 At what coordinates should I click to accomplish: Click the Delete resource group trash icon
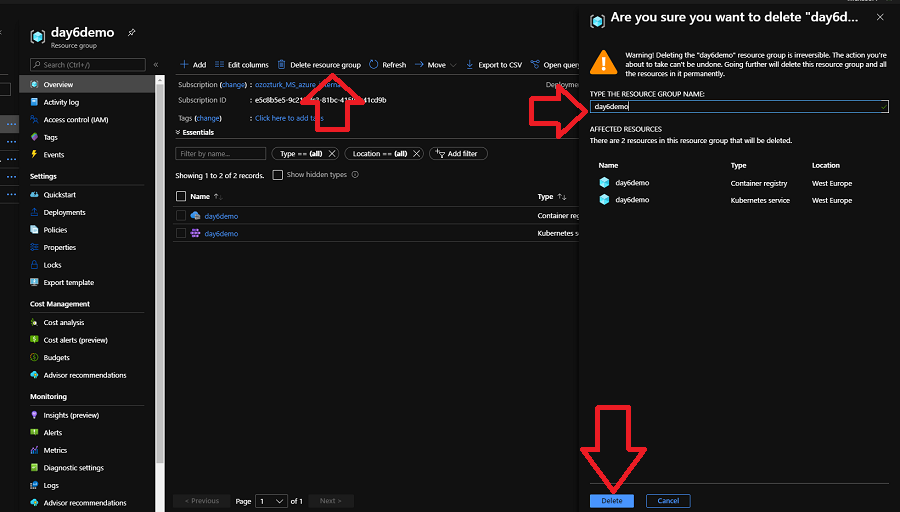(282, 65)
